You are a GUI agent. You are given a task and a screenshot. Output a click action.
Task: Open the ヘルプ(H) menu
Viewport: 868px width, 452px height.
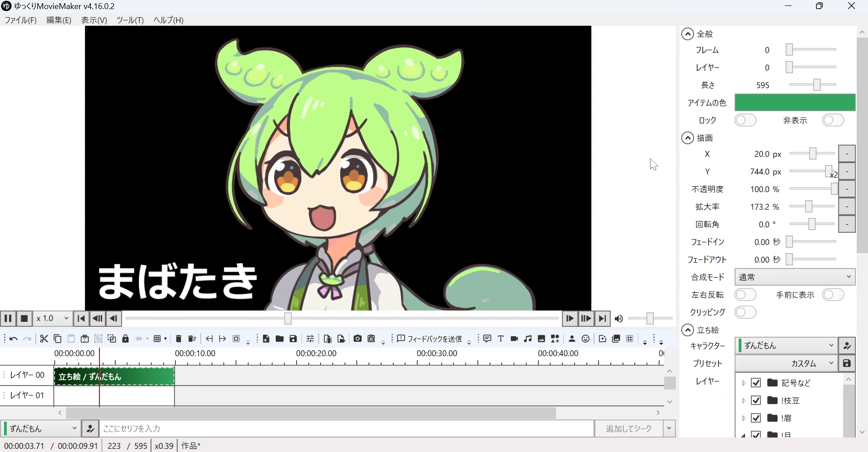[168, 20]
